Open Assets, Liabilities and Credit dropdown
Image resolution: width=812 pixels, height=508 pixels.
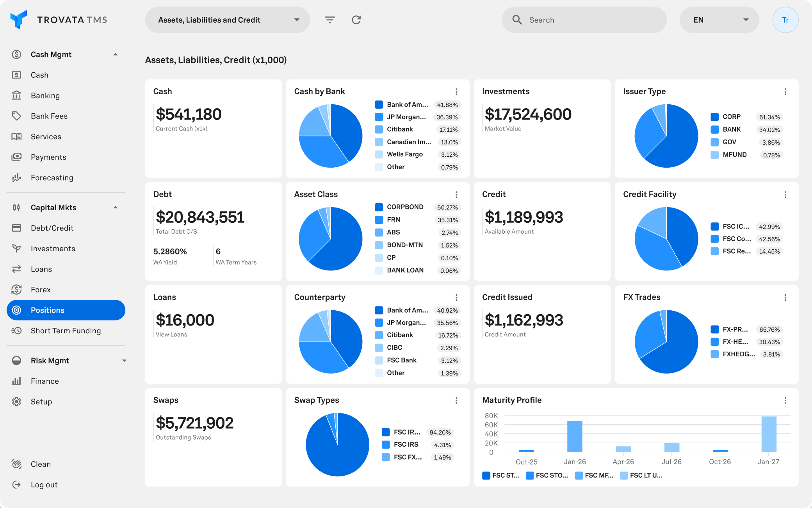pos(228,20)
